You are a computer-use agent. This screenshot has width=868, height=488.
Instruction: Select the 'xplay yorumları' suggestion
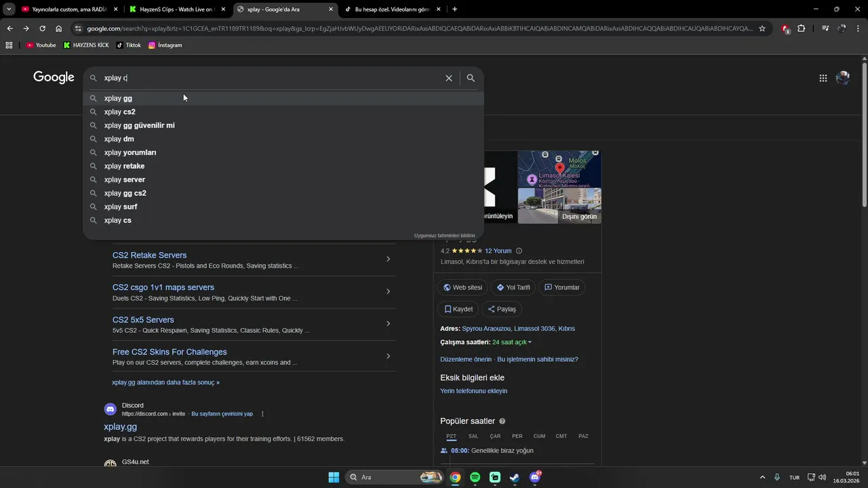pos(283,152)
